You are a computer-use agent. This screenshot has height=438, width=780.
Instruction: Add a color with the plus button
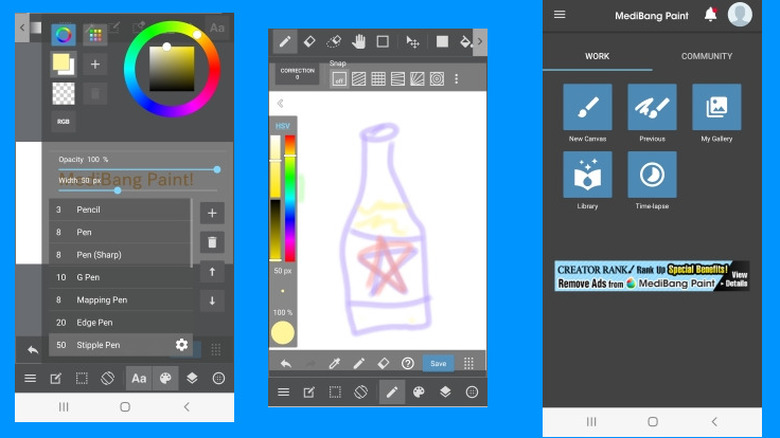(95, 64)
